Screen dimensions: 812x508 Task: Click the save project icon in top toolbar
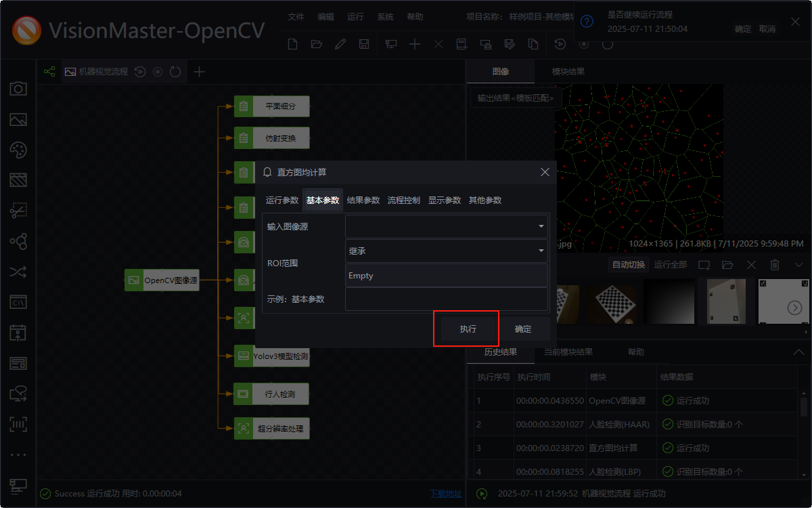click(x=365, y=43)
